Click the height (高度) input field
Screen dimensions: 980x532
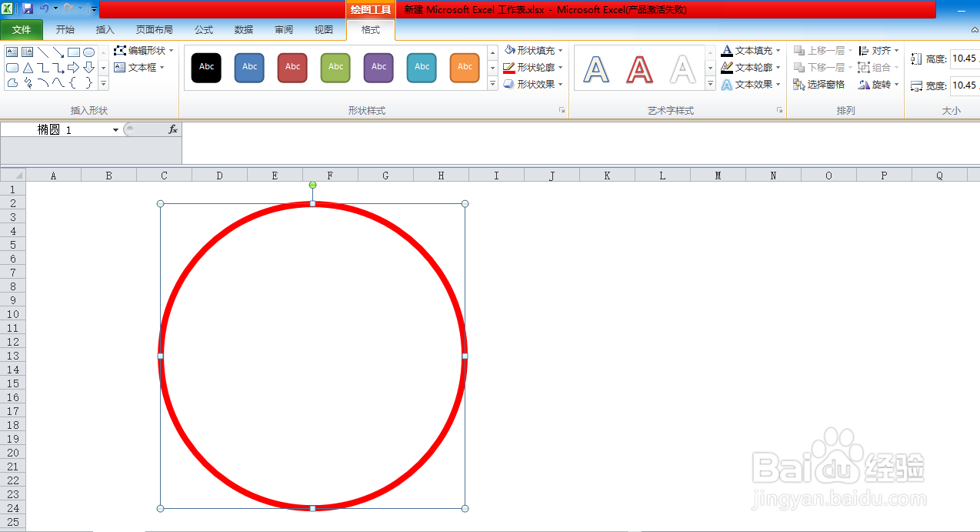pyautogui.click(x=965, y=59)
